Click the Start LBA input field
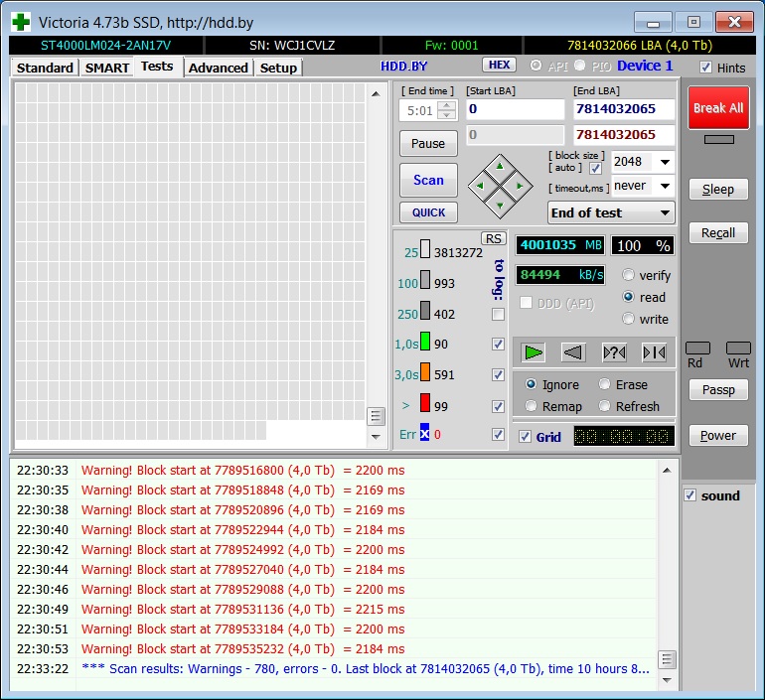This screenshot has height=700, width=765. coord(516,108)
